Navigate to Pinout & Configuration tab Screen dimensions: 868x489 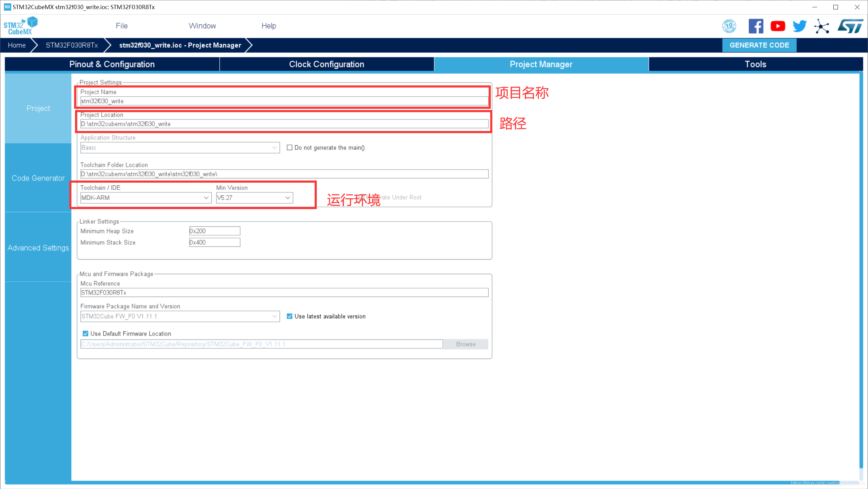pyautogui.click(x=111, y=64)
